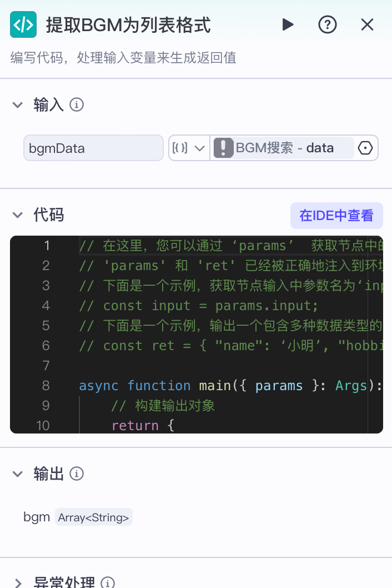Click the info icon beside 输入
Viewport: 392px width, 588px height.
point(77,104)
